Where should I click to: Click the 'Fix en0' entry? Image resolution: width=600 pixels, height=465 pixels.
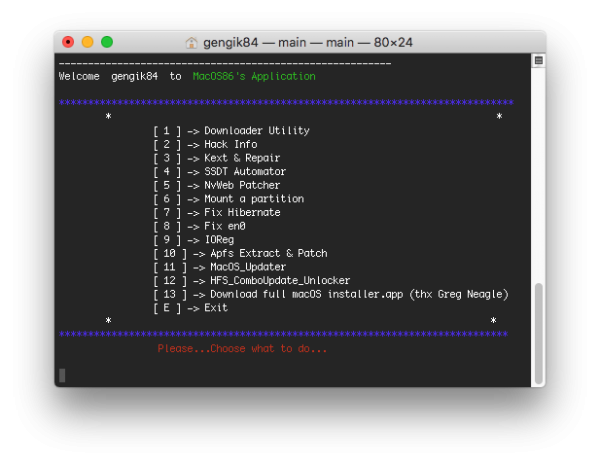pos(199,226)
